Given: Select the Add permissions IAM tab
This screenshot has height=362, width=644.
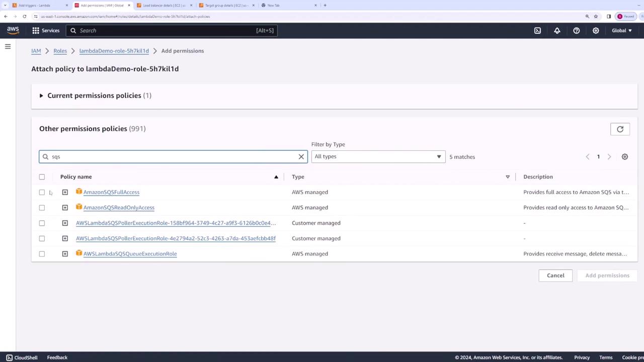Looking at the screenshot, I should tap(102, 6).
